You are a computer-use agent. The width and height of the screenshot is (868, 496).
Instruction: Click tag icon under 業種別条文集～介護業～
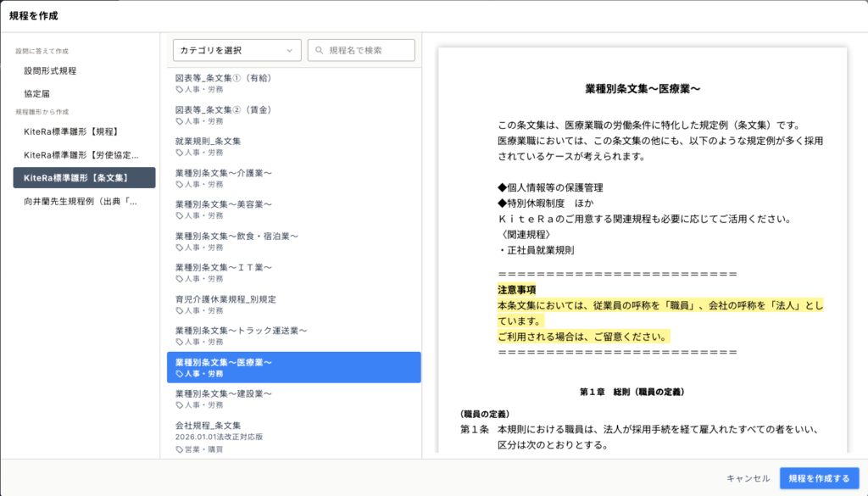point(179,184)
